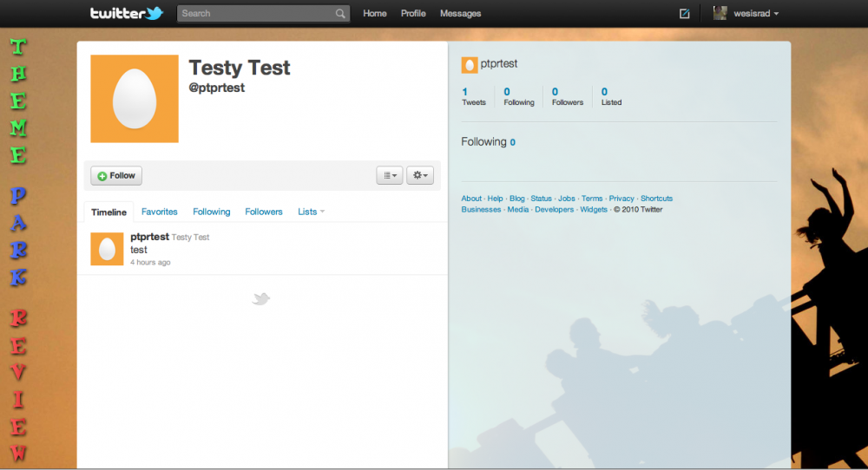This screenshot has height=470, width=868.
Task: Go to Messages in the top nav
Action: (460, 14)
